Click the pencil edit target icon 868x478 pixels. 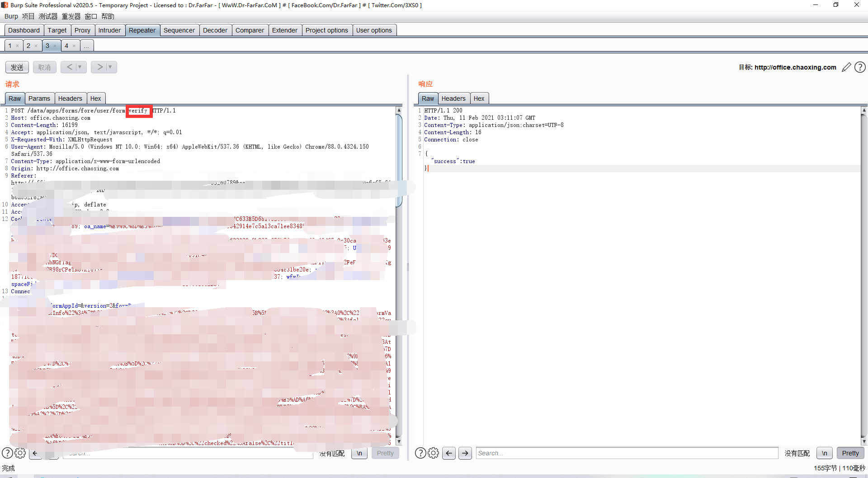(x=846, y=67)
